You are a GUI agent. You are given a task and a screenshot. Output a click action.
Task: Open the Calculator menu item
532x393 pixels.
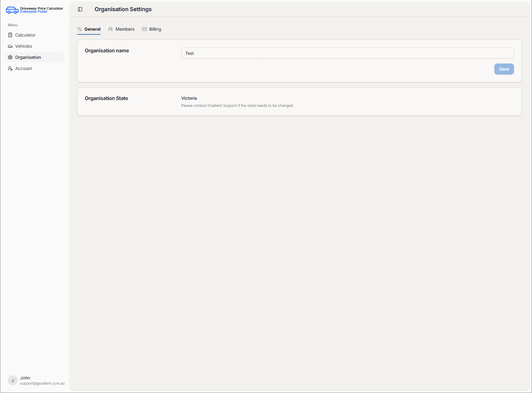pyautogui.click(x=25, y=35)
